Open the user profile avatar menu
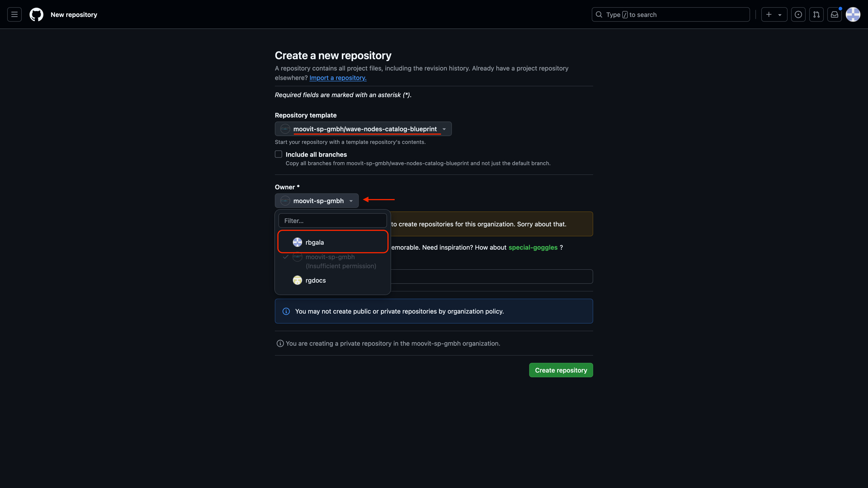This screenshot has width=868, height=488. pos(853,15)
